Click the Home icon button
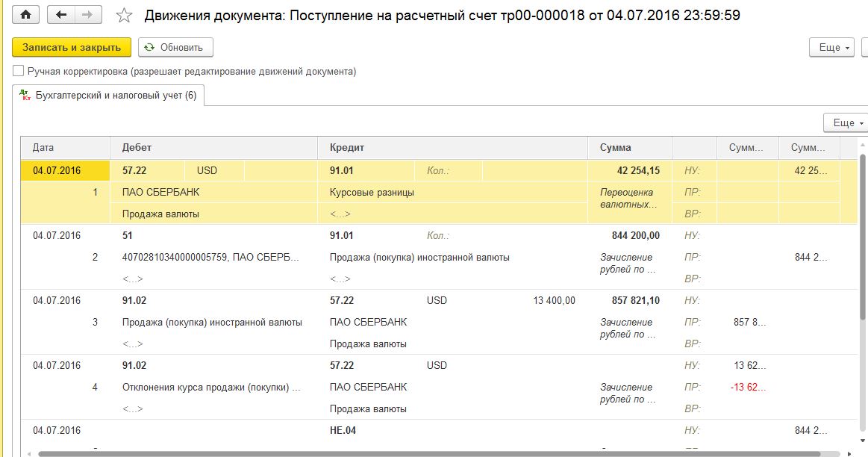This screenshot has width=868, height=457. point(27,15)
